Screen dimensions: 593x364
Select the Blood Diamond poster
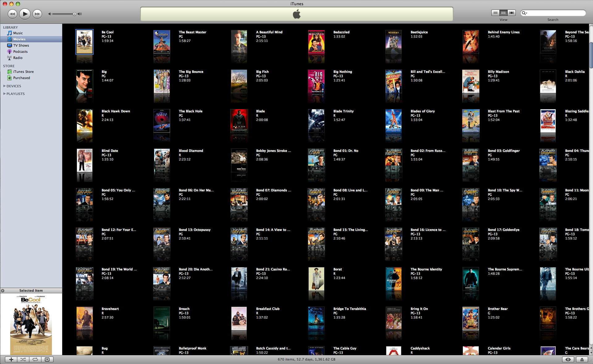[x=162, y=161]
